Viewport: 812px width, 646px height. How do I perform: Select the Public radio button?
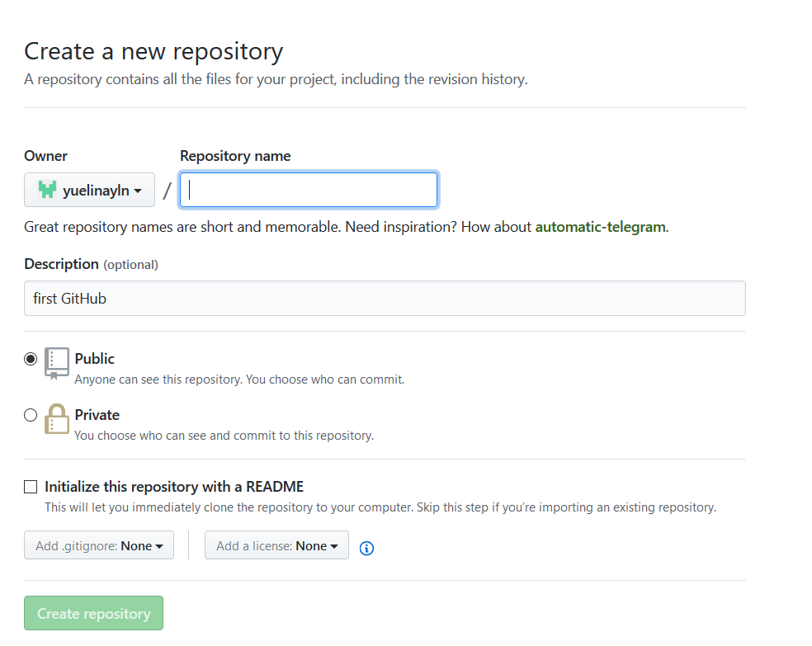[31, 359]
